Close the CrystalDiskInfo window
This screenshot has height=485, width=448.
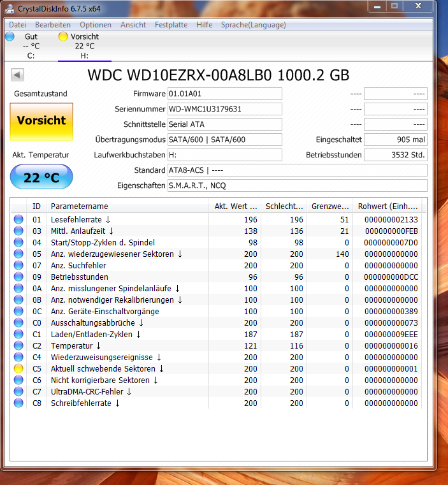(x=418, y=6)
